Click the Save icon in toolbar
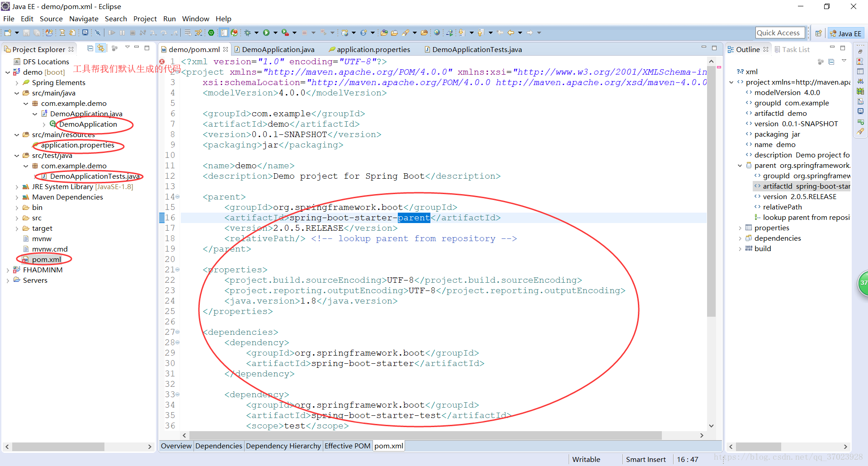The image size is (868, 466). point(26,33)
